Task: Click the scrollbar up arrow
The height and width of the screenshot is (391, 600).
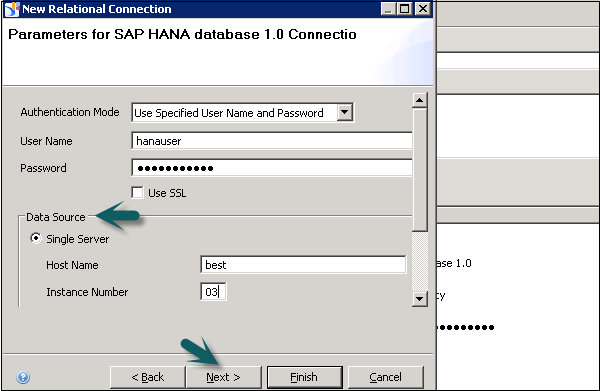Action: point(419,101)
